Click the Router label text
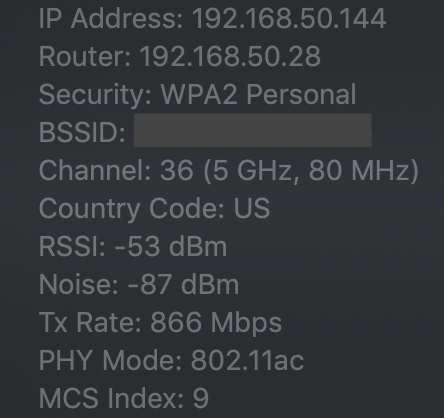 pyautogui.click(x=85, y=56)
